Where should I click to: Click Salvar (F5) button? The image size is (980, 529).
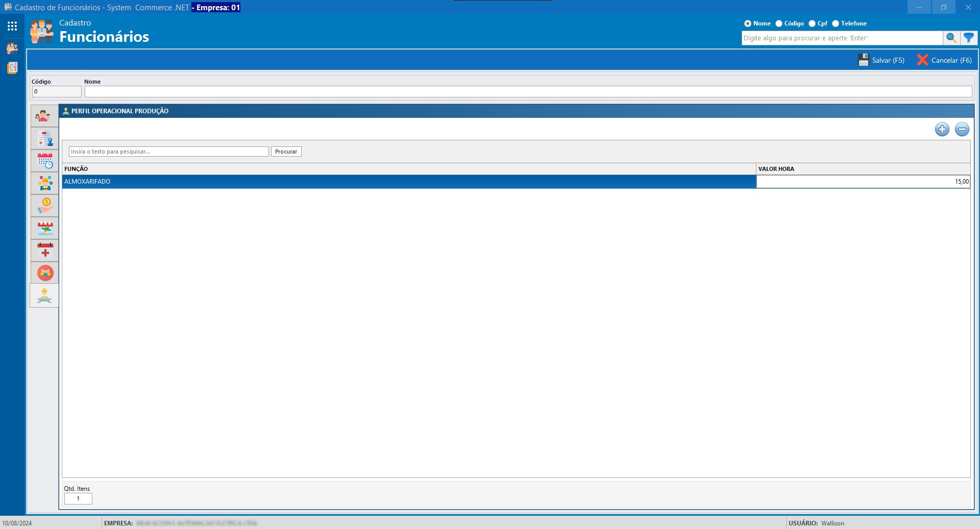[x=881, y=60]
